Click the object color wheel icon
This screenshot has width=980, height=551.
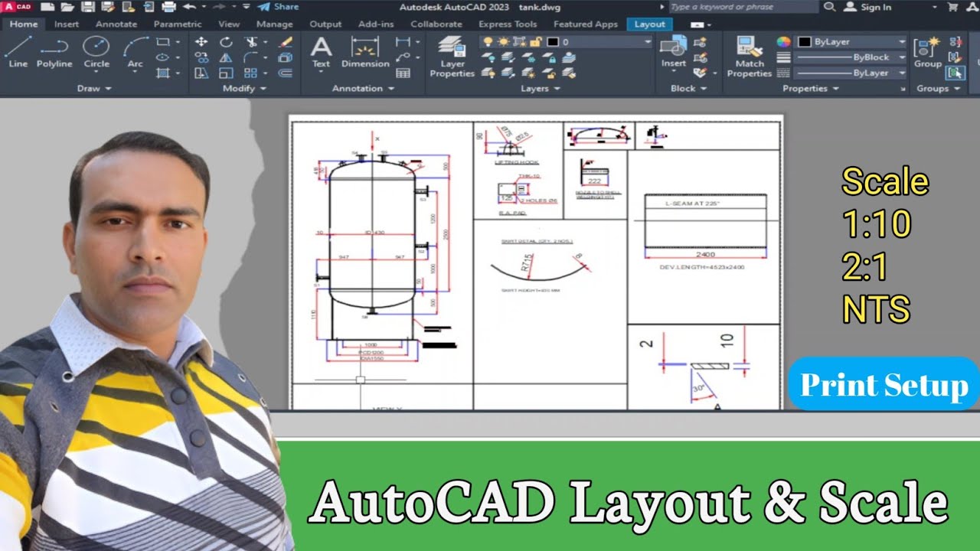pos(783,42)
